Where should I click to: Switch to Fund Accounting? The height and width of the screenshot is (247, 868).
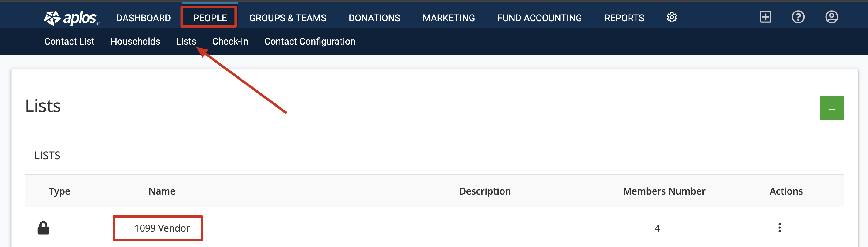point(540,18)
